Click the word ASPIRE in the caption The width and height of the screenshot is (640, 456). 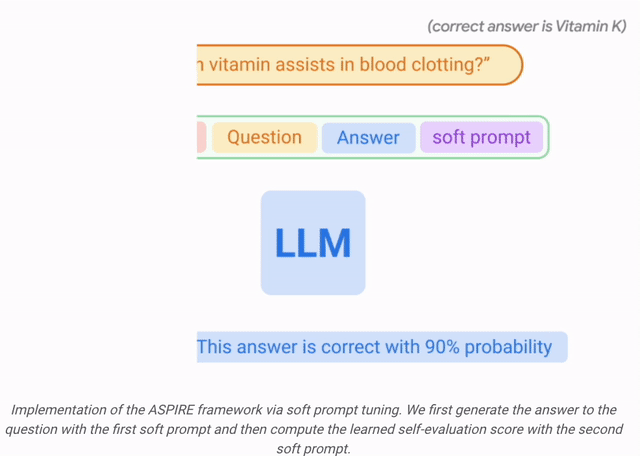tap(171, 409)
